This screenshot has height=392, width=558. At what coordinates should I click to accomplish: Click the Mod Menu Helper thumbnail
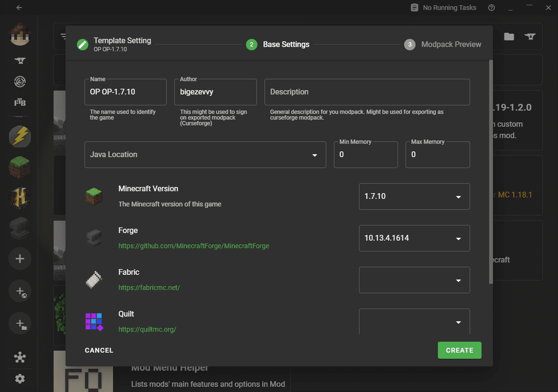point(83,372)
